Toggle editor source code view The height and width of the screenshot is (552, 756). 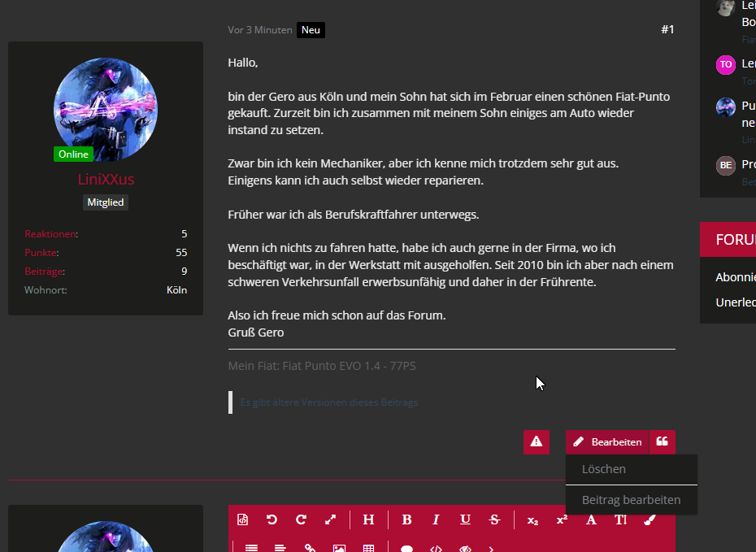pyautogui.click(x=242, y=520)
